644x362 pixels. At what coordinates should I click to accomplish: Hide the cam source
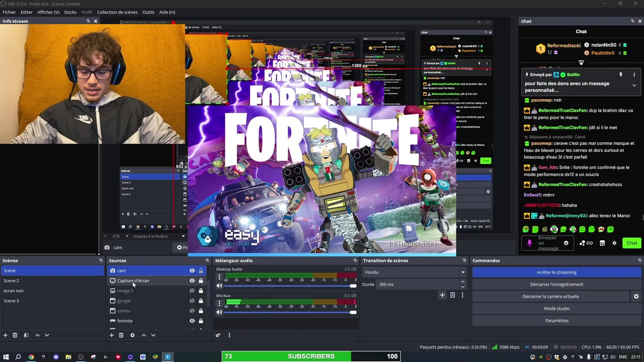point(192,270)
